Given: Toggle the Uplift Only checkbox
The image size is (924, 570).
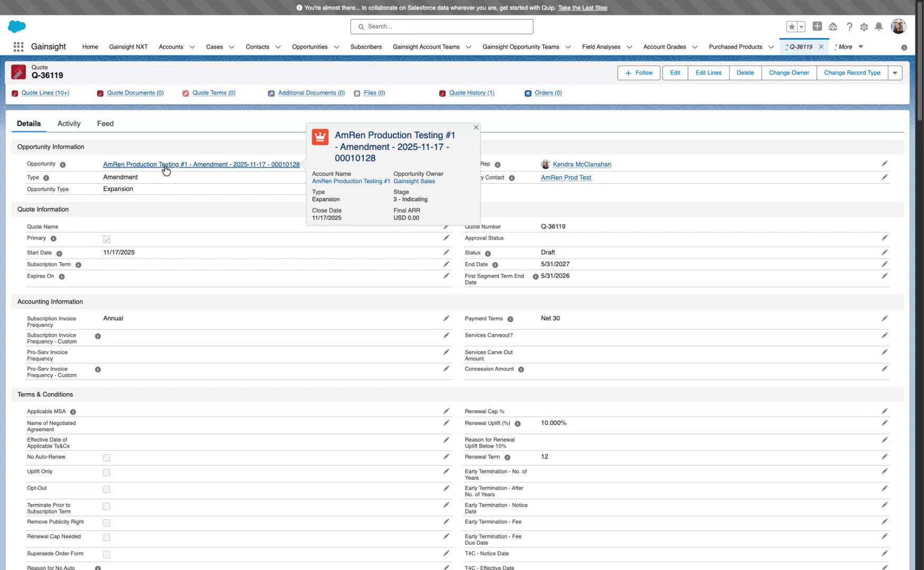Looking at the screenshot, I should (x=107, y=472).
